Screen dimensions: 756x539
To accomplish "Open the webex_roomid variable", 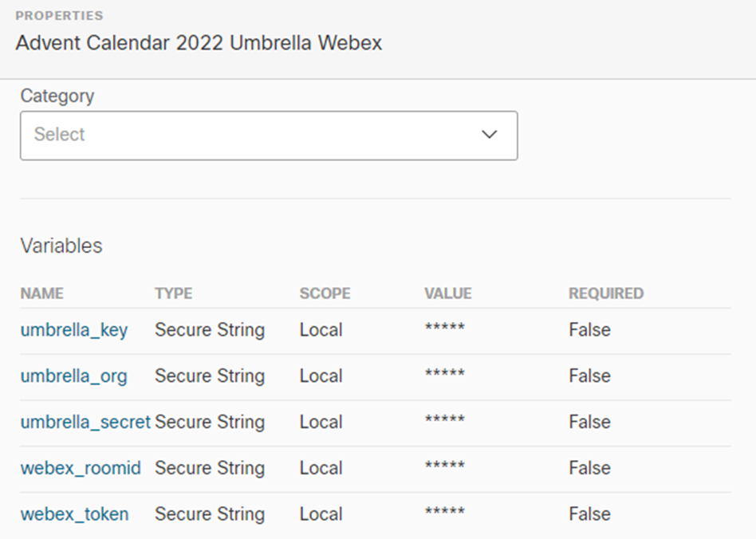I will (81, 468).
